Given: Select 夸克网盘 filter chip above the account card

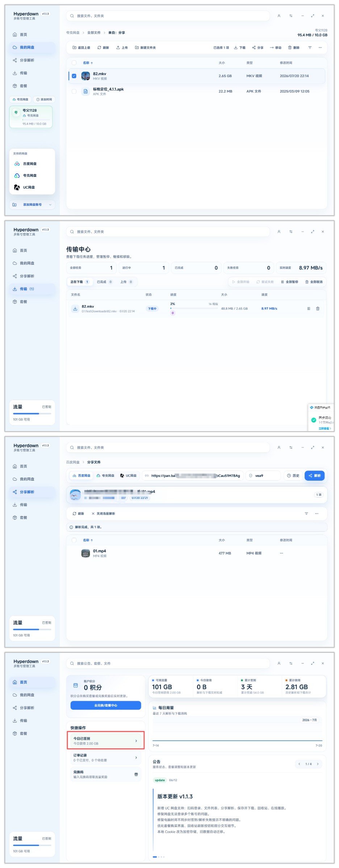Looking at the screenshot, I should point(21,99).
